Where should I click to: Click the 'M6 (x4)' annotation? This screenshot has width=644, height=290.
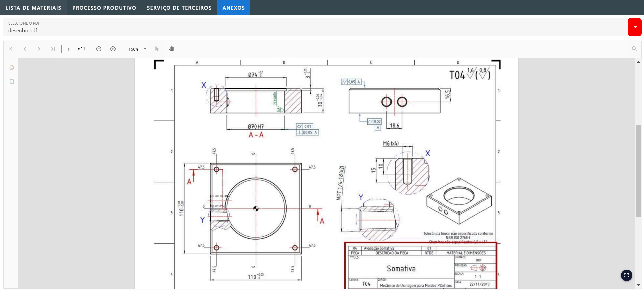(391, 143)
